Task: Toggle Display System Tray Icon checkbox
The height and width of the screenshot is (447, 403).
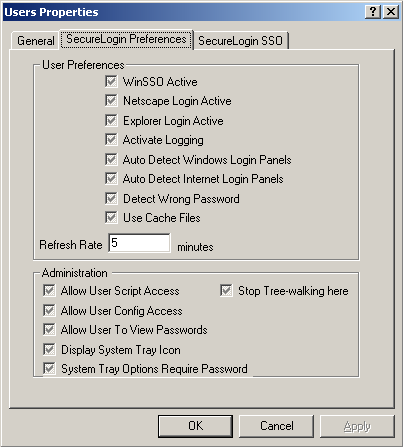Action: [49, 349]
